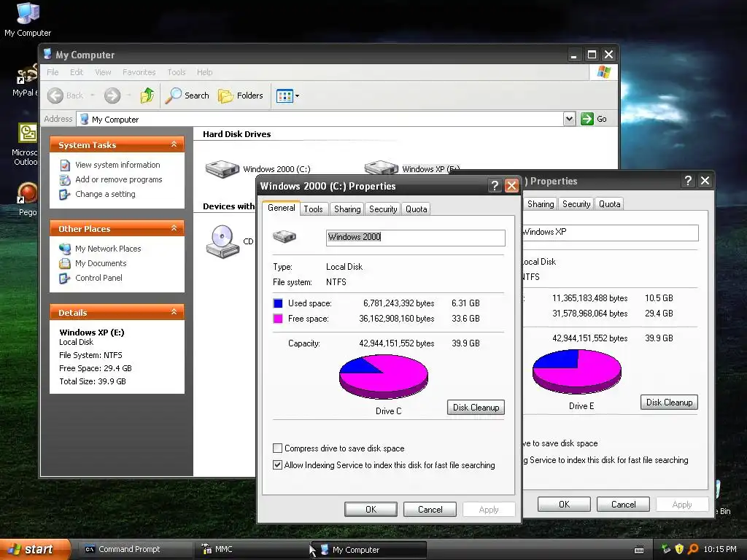Open My Network Places

coord(108,249)
